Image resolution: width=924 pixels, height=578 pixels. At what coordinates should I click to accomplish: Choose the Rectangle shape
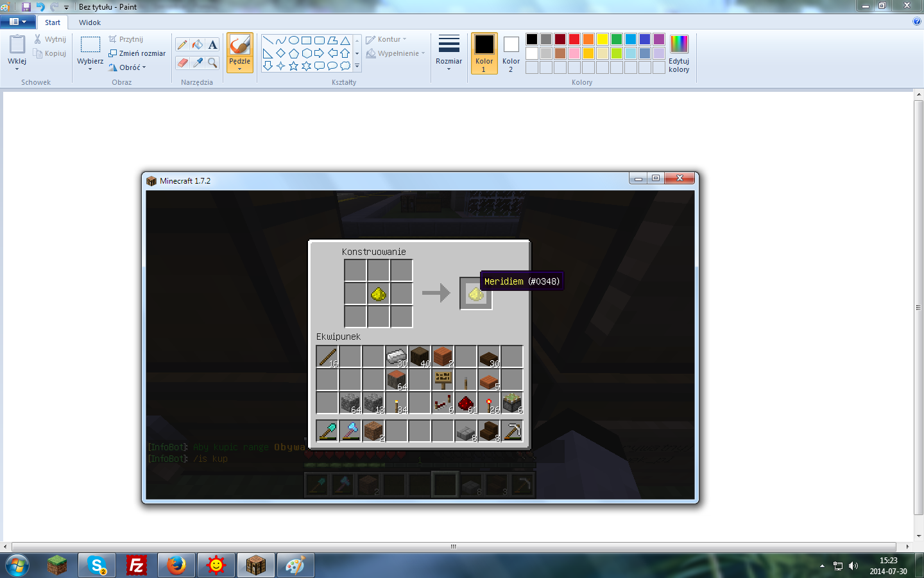(307, 40)
